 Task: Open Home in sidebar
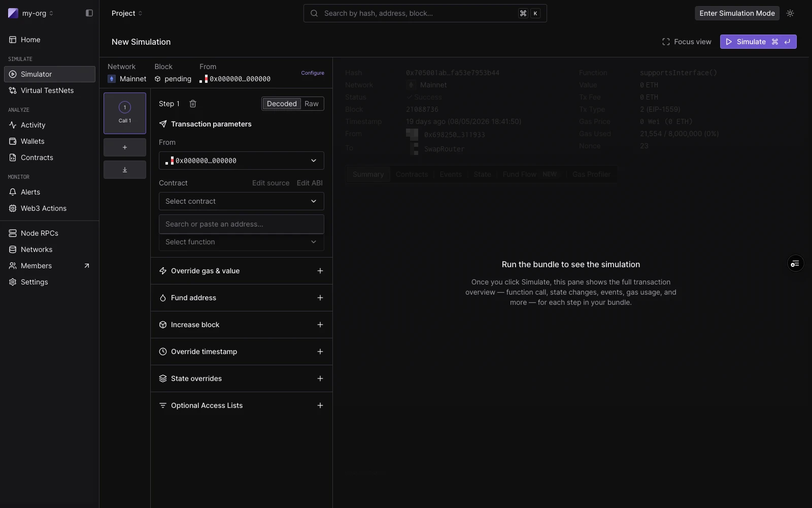point(50,40)
